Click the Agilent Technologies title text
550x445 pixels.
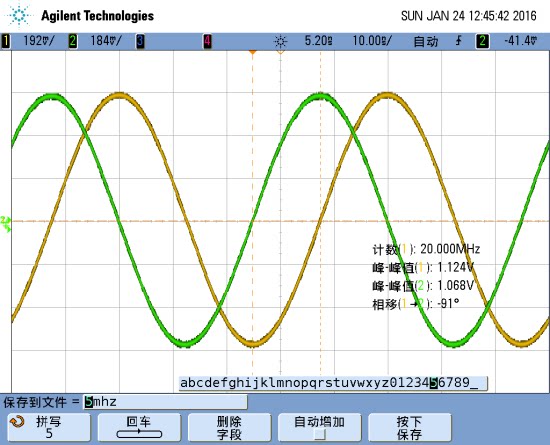pyautogui.click(x=98, y=16)
